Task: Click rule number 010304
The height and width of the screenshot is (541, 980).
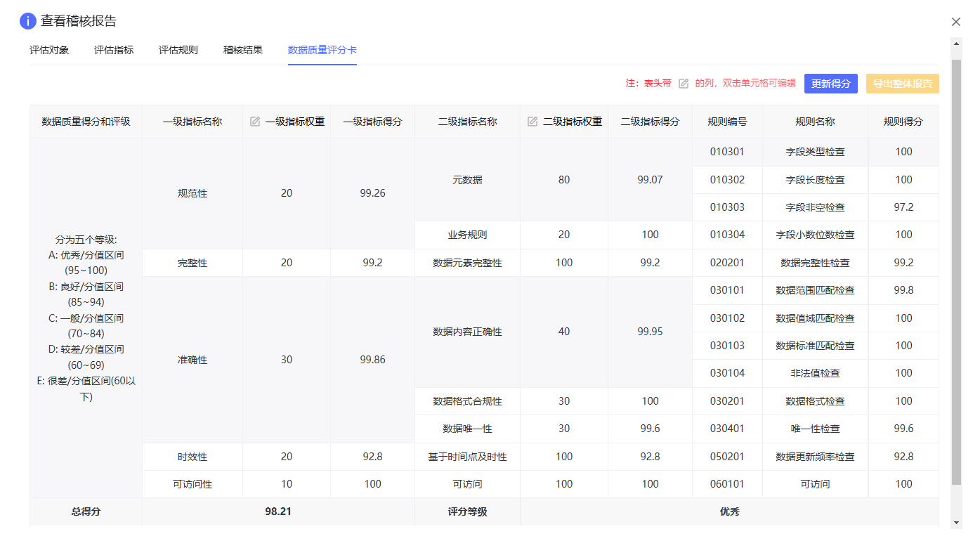Action: [727, 235]
